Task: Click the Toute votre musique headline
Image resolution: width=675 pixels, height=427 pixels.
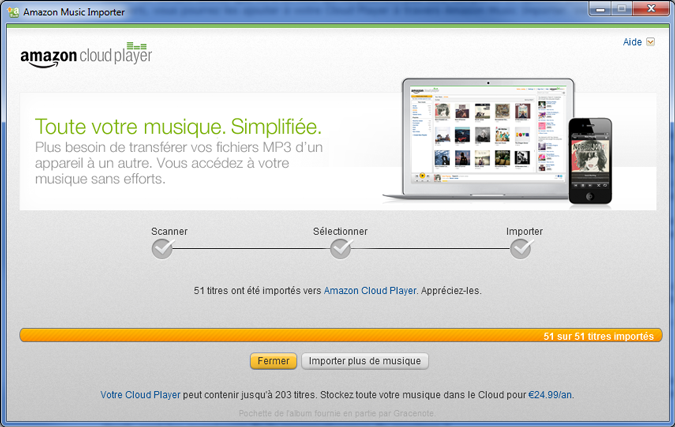Action: click(178, 127)
